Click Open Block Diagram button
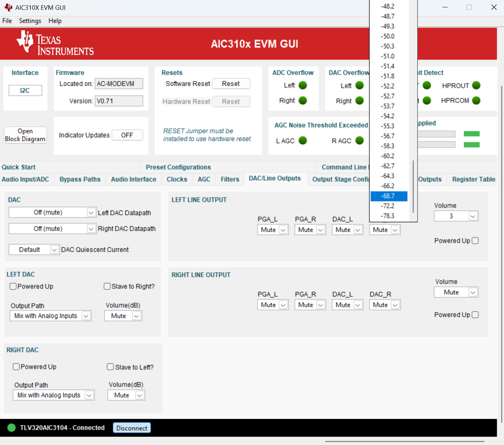The image size is (504, 445). tap(25, 135)
